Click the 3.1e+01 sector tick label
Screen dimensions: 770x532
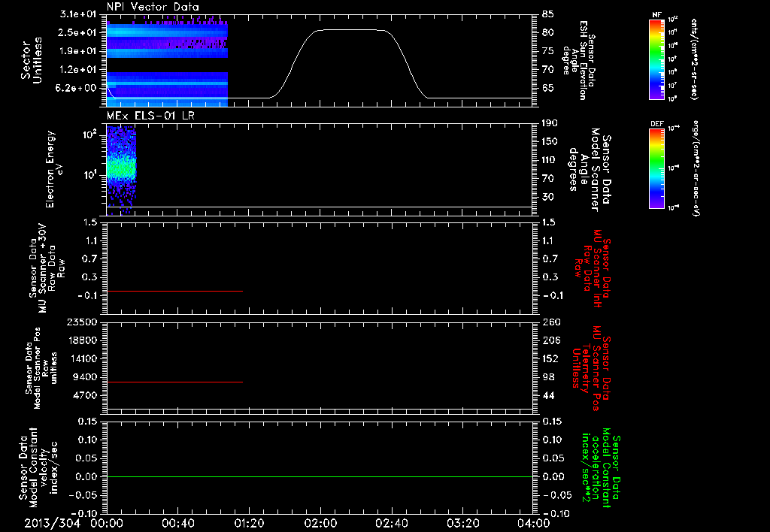77,14
